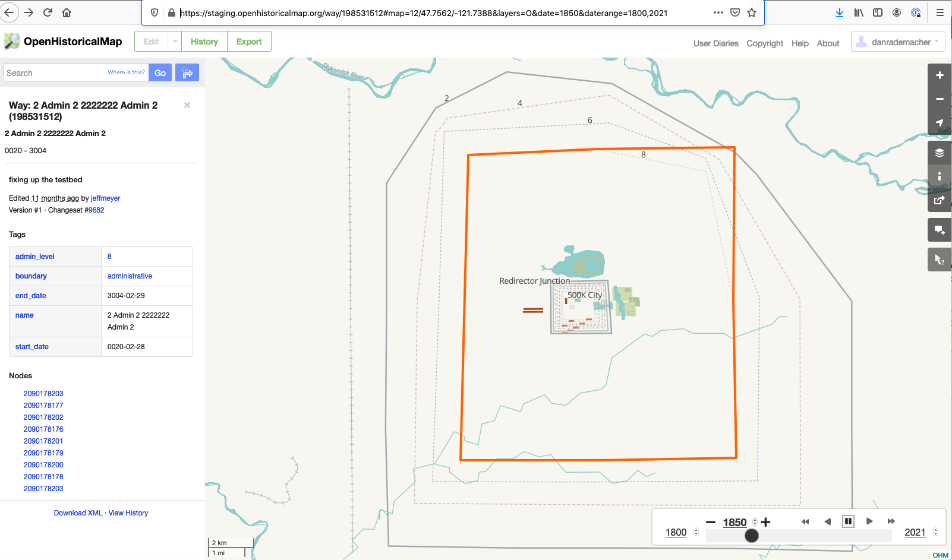The image size is (952, 560).
Task: Zoom out using the minus icon
Action: (x=940, y=99)
